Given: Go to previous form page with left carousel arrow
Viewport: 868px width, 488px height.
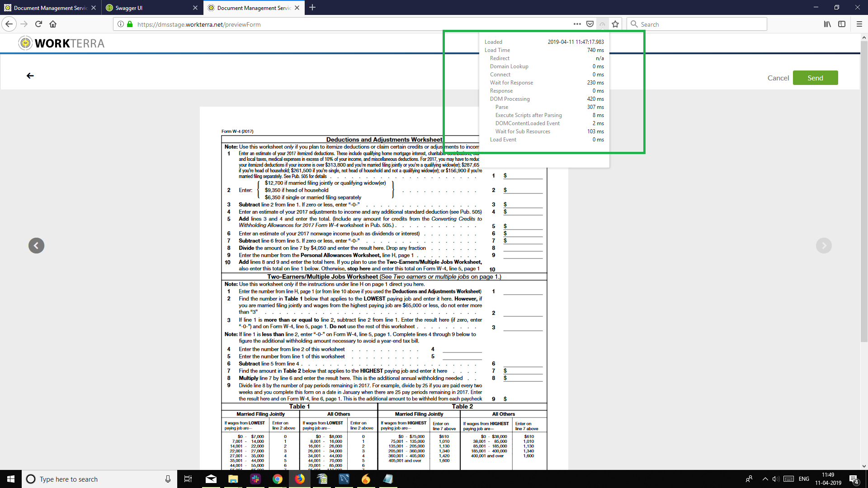Looking at the screenshot, I should coord(36,246).
